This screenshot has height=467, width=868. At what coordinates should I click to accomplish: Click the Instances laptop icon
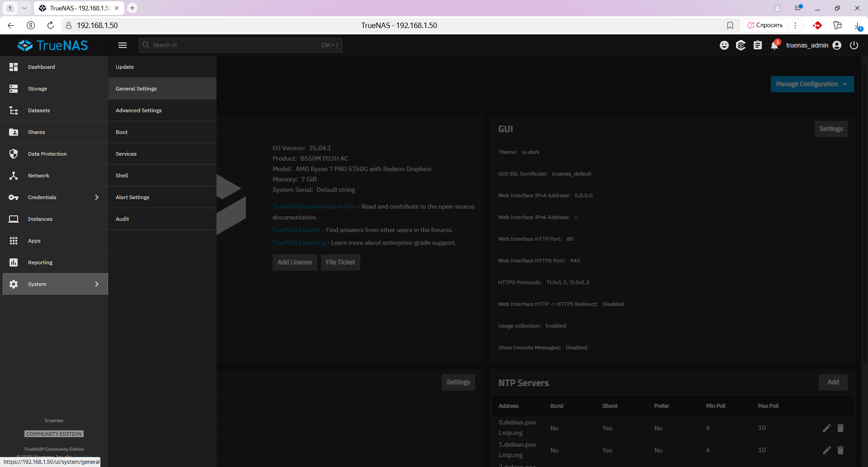[x=14, y=219]
